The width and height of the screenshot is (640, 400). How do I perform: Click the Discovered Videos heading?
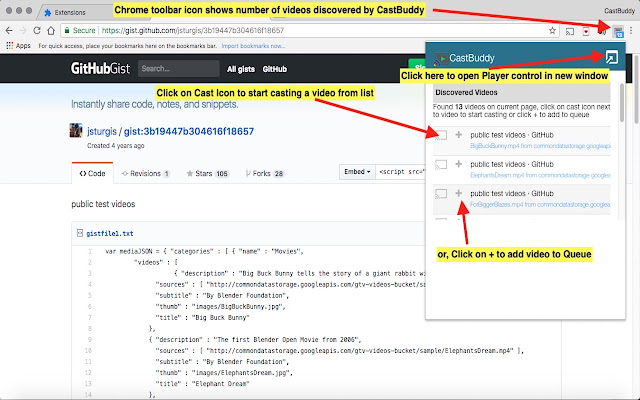click(466, 92)
